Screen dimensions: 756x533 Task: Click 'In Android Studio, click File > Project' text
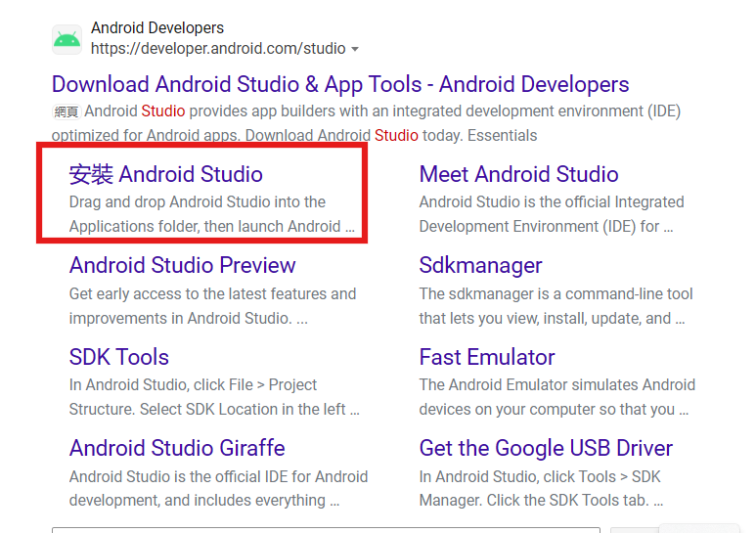pyautogui.click(x=193, y=385)
